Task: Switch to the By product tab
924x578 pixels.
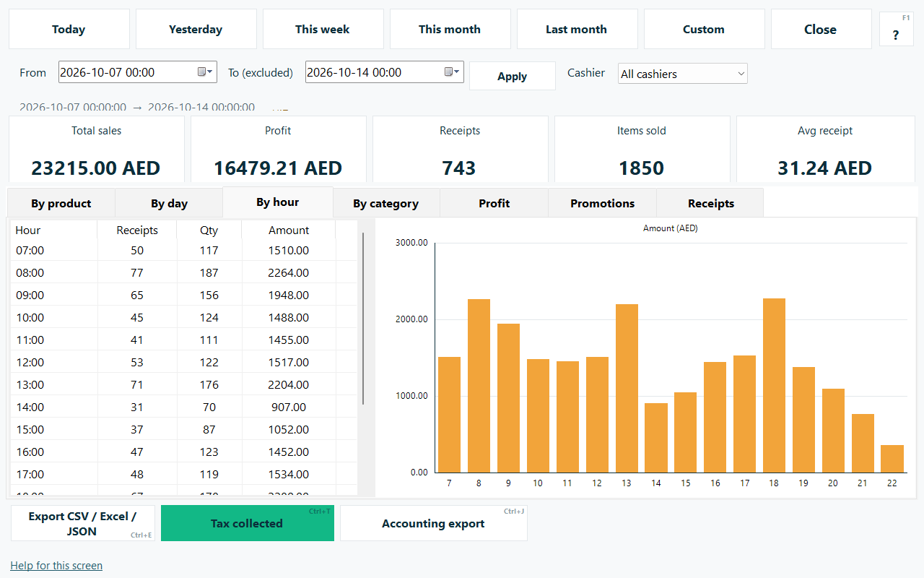Action: [61, 204]
